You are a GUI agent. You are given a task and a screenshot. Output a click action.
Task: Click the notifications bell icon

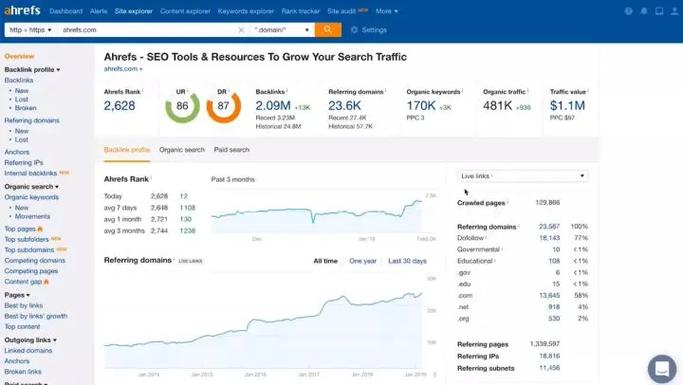click(644, 11)
